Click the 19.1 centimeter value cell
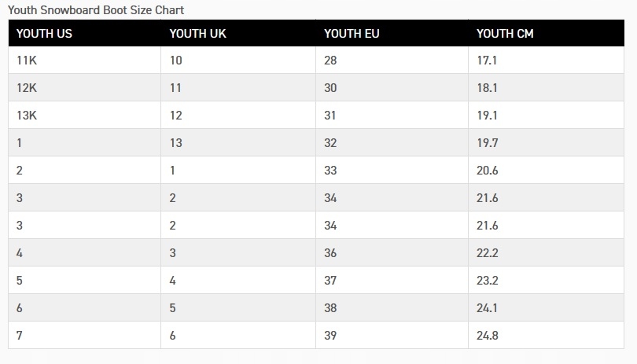The image size is (637, 364). click(487, 116)
